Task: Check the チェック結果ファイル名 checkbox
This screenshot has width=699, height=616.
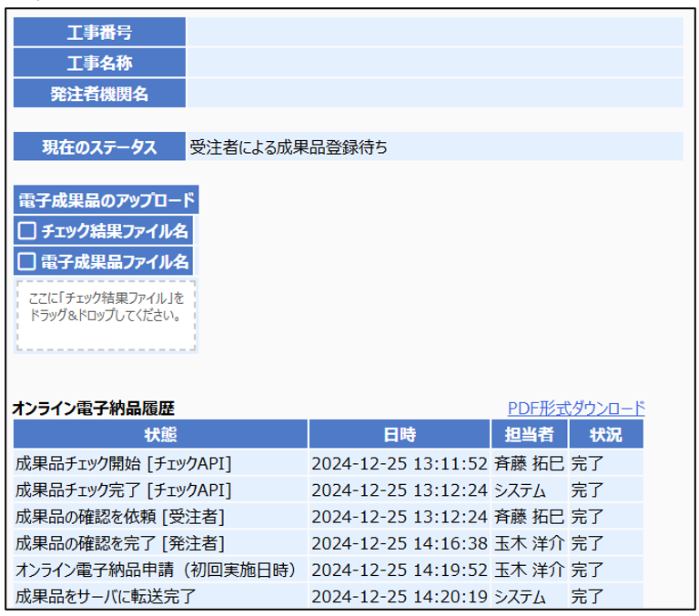Action: pyautogui.click(x=27, y=231)
